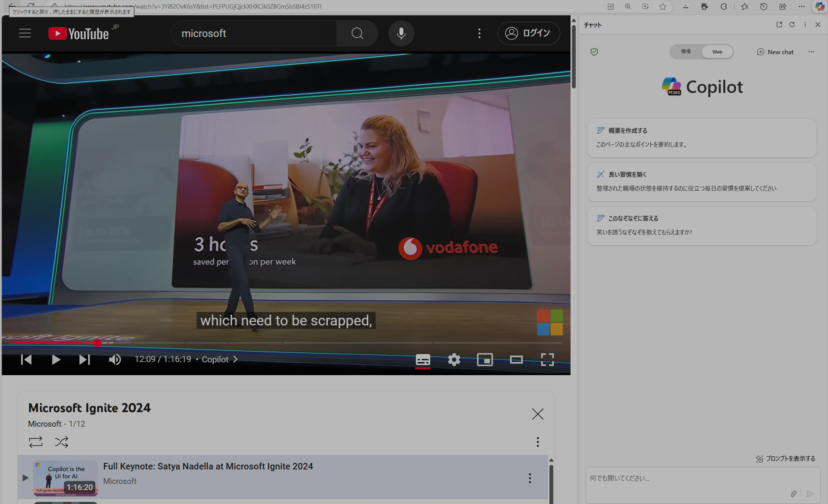Open options for Full Keynote Satya Nadella video

coord(529,478)
